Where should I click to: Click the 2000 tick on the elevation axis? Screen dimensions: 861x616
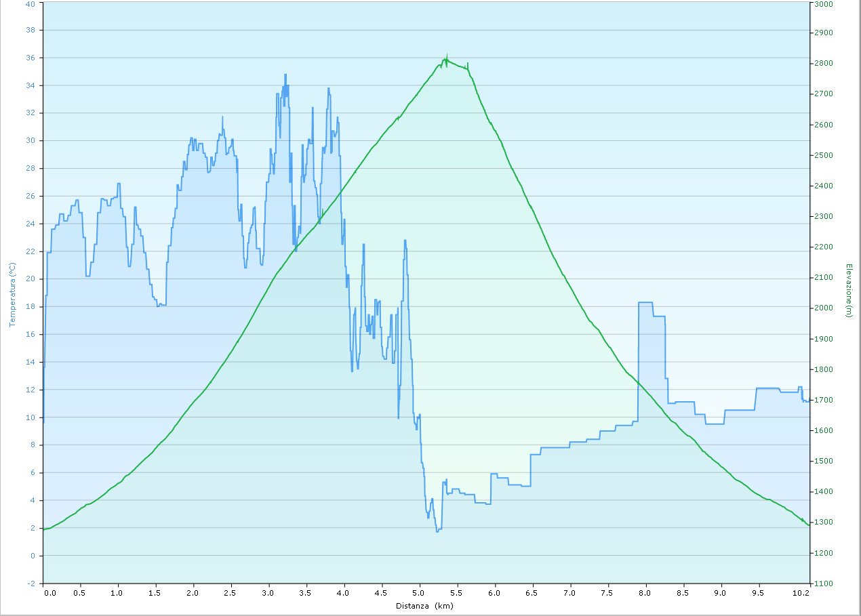coord(824,308)
